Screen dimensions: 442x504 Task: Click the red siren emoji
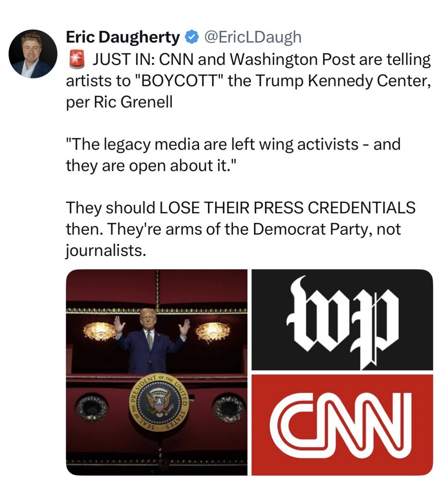[77, 59]
